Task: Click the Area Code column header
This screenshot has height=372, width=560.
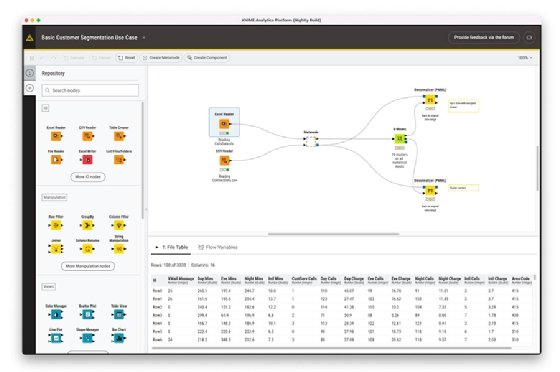Action: (522, 280)
